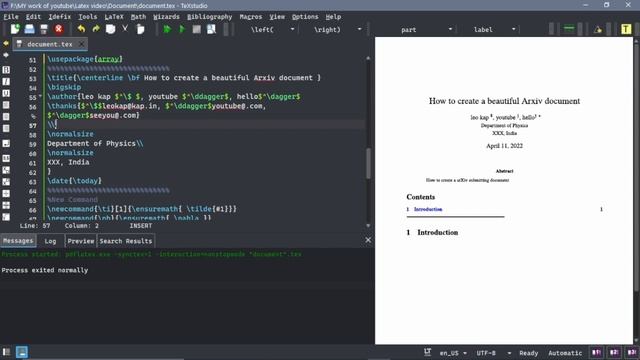
Task: Apply underline using the U sidebar icon
Action: tap(6, 93)
